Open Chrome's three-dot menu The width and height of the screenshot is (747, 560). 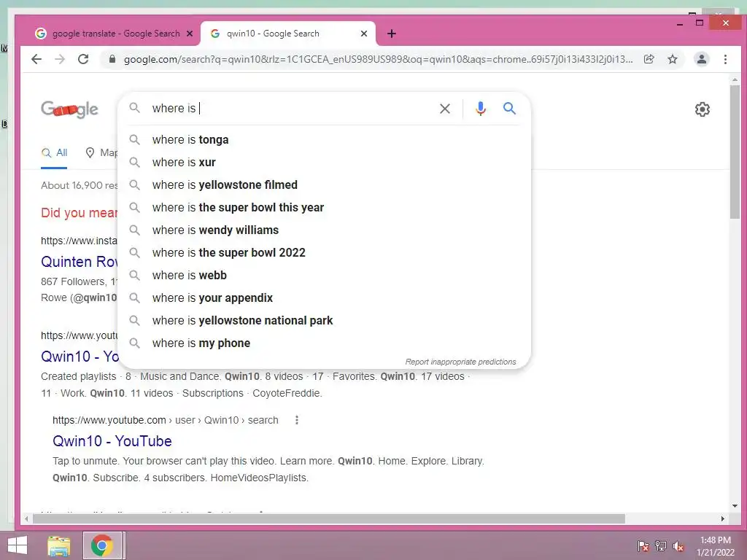point(725,59)
